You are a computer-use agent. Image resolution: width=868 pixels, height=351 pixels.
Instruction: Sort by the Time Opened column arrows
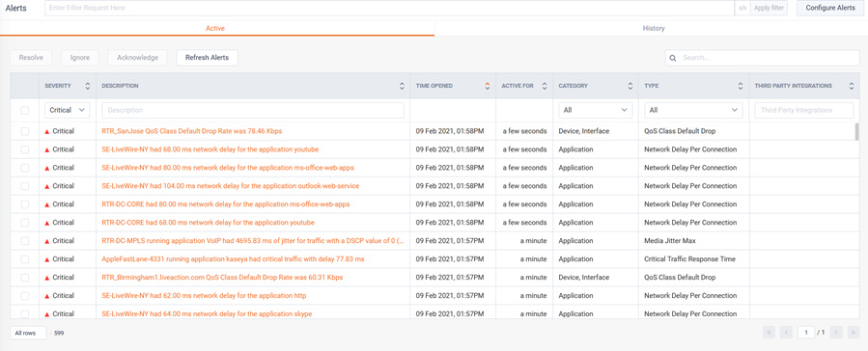point(488,86)
